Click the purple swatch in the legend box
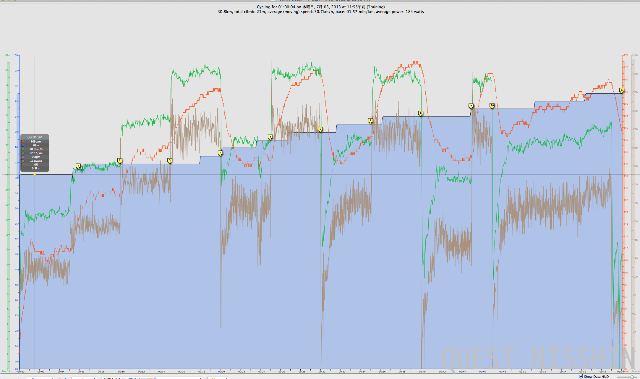 [22, 157]
